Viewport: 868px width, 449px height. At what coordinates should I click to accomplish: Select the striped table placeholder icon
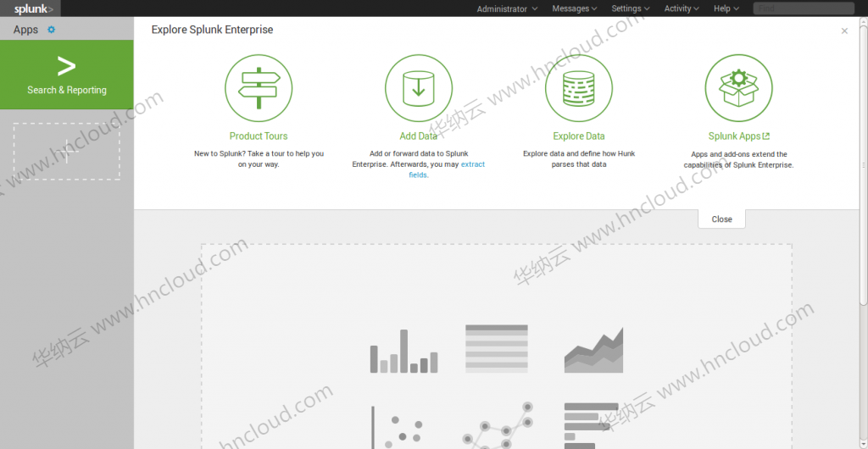pyautogui.click(x=497, y=348)
